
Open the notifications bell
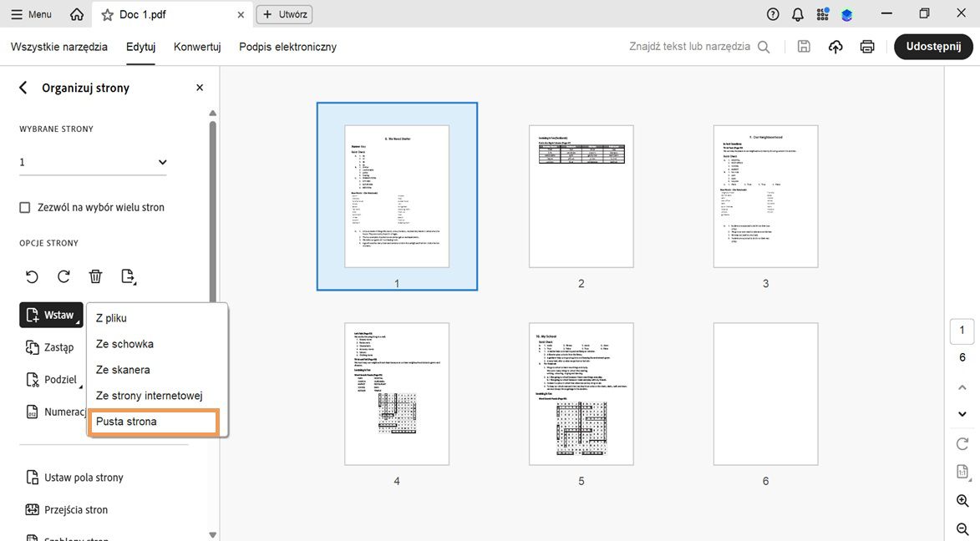[798, 14]
